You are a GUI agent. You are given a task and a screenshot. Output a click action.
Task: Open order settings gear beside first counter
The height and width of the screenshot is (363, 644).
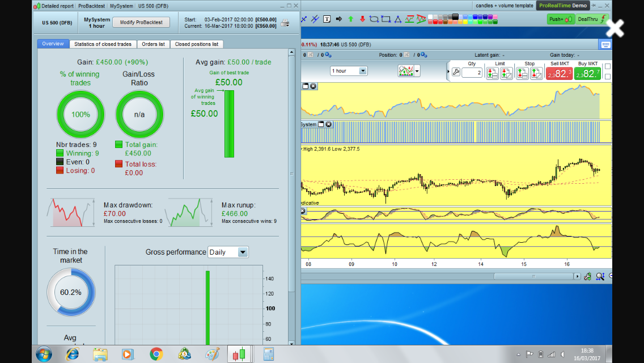point(328,54)
